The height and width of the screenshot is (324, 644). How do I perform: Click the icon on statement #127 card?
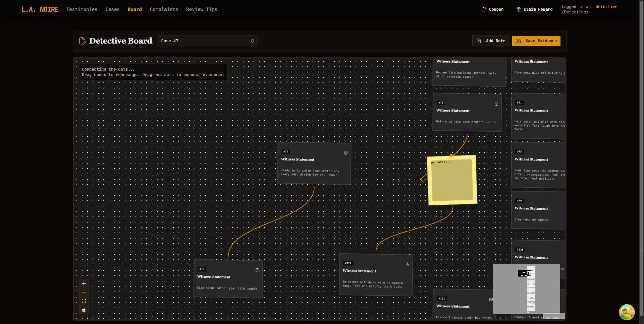tap(408, 264)
